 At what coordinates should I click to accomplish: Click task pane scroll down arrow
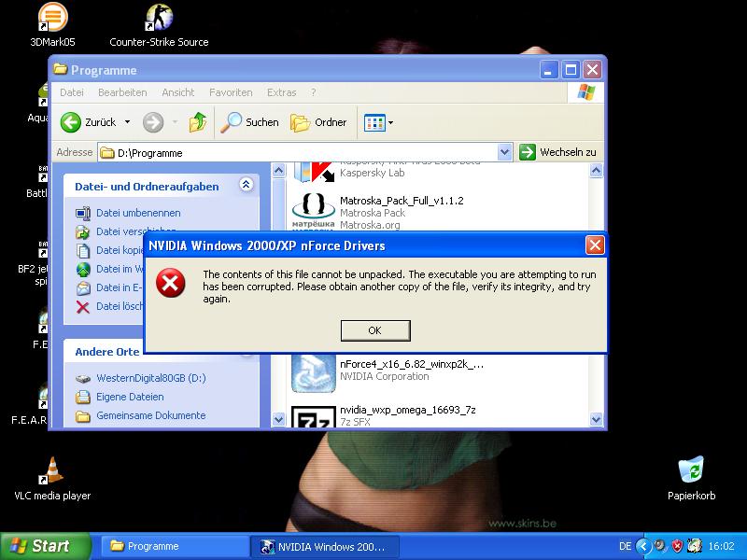click(278, 419)
